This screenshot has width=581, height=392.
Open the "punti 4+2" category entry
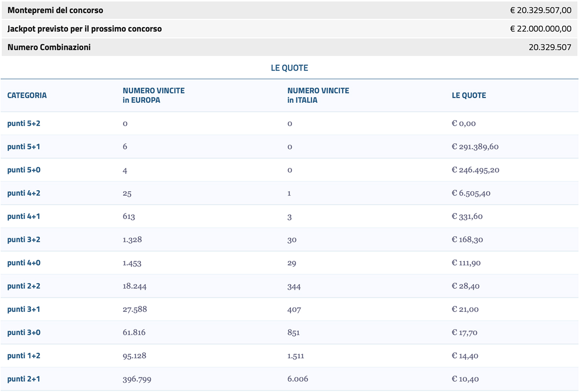(x=24, y=193)
